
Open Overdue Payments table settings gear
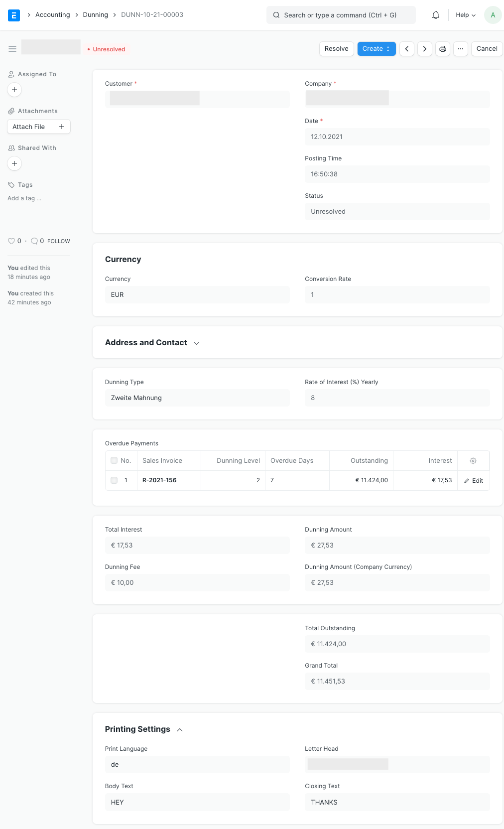(473, 461)
